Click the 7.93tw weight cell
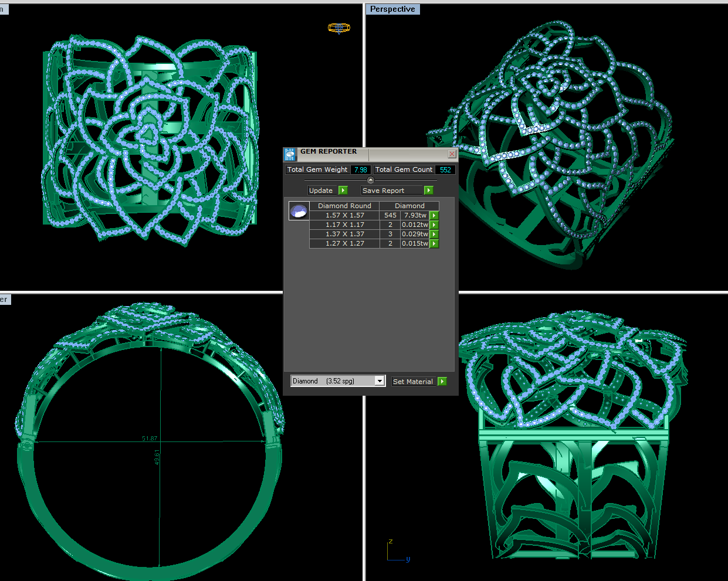The width and height of the screenshot is (728, 581). [415, 215]
